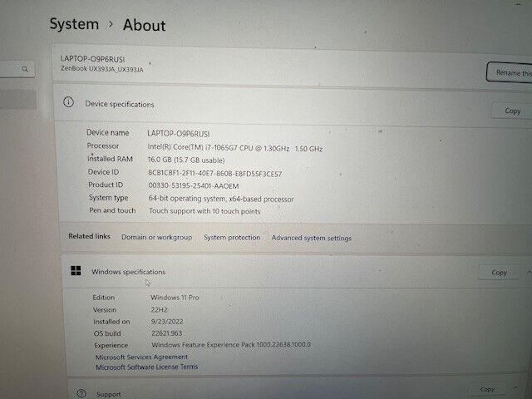The height and width of the screenshot is (399, 532).
Task: Select the highlighted sidebar item
Action: click(x=18, y=100)
